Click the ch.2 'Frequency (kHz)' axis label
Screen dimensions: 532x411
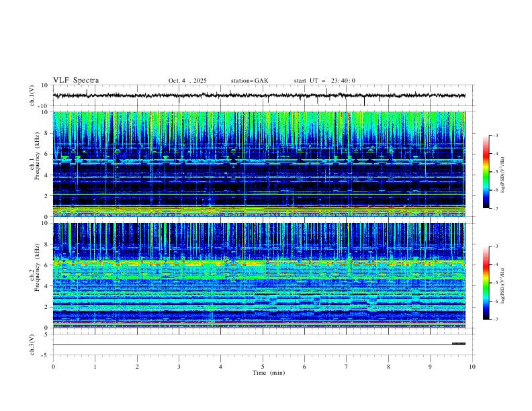pos(37,267)
